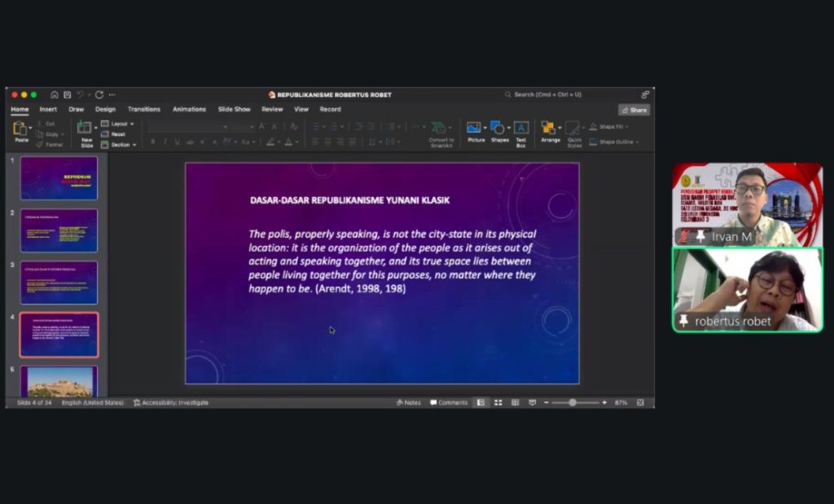Viewport: 834px width, 504px height.
Task: Click the Format painter button
Action: pyautogui.click(x=50, y=144)
